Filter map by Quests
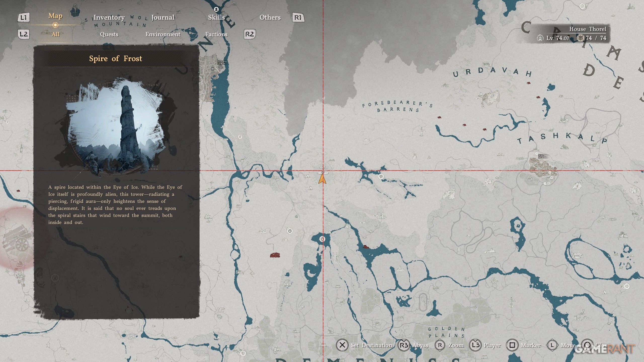This screenshot has width=644, height=362. (x=109, y=34)
